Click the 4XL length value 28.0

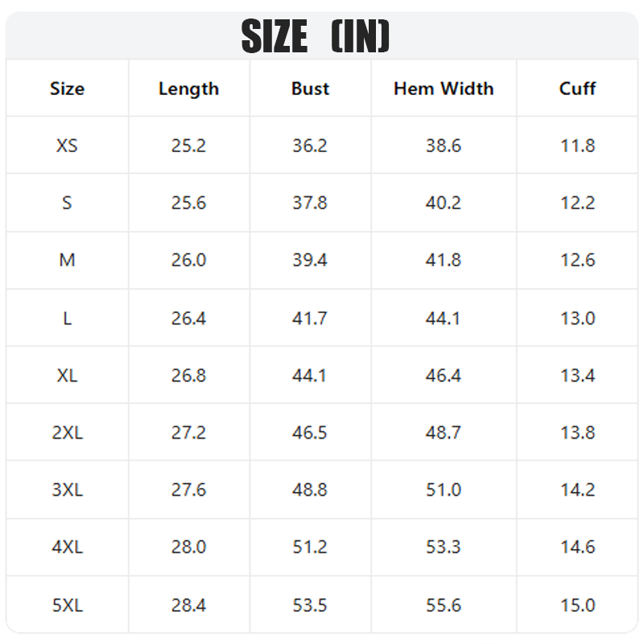pos(188,547)
